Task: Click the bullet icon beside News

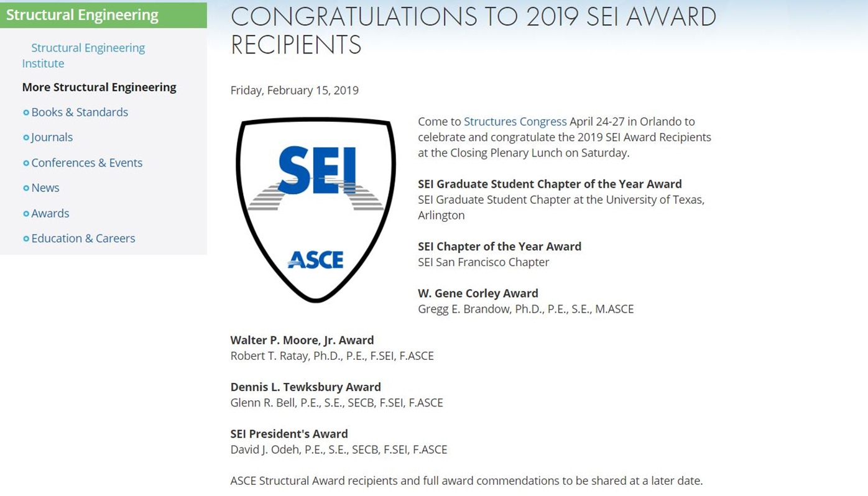Action: (x=26, y=188)
